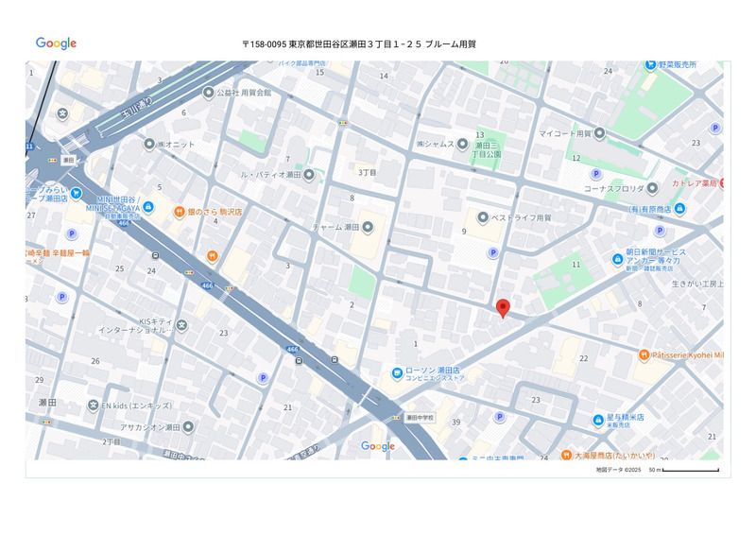The width and height of the screenshot is (756, 535).
Task: Select the マイコート用賀 pin icon
Action: 599,132
